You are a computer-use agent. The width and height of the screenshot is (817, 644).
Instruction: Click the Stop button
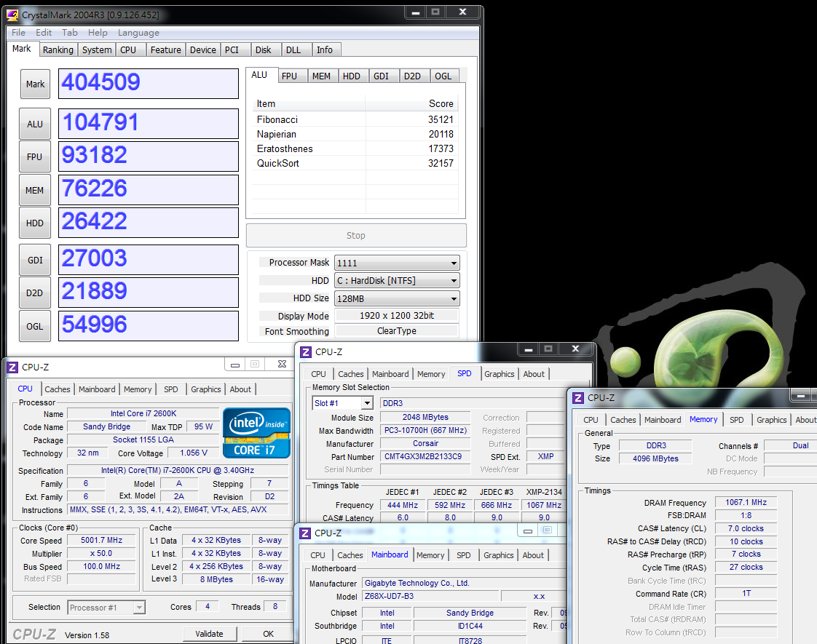[x=356, y=235]
